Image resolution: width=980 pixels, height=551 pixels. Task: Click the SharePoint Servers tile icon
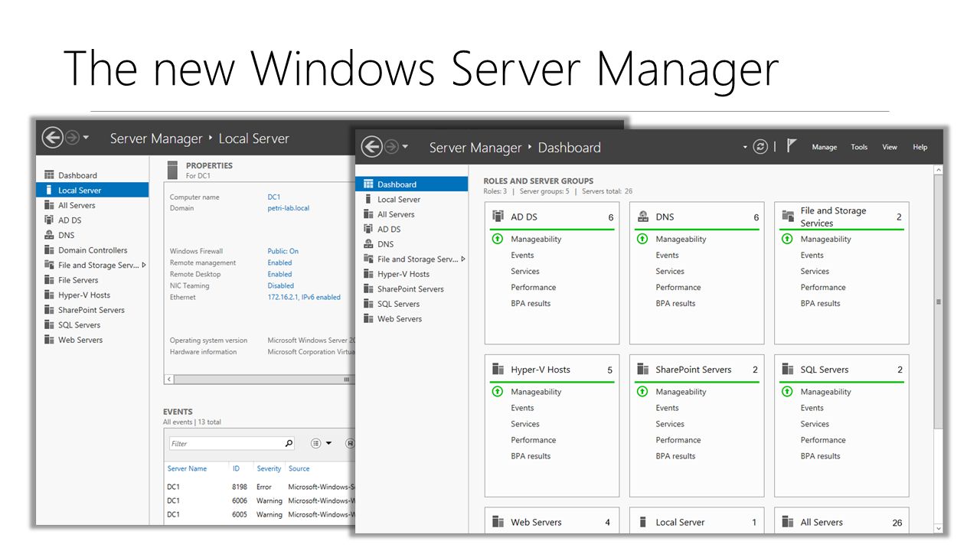tap(642, 369)
